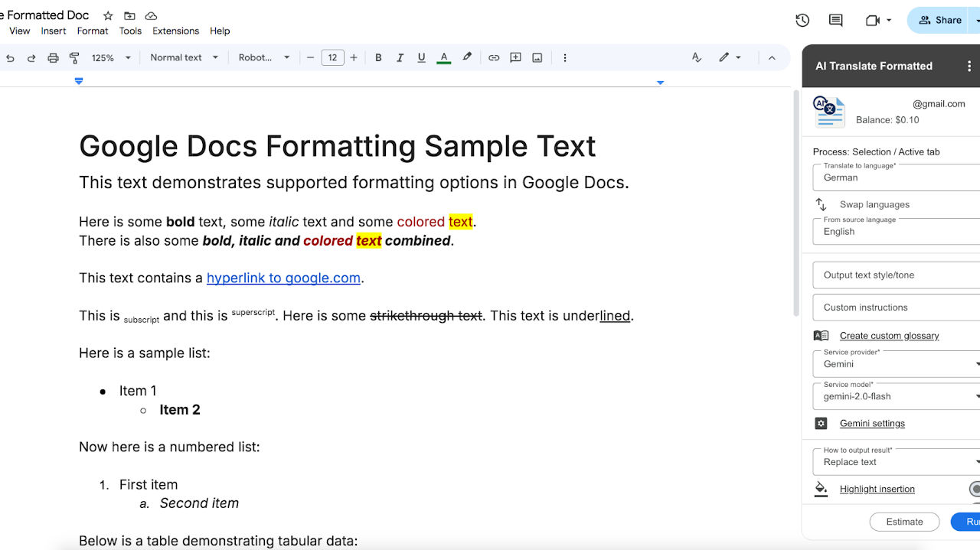
Task: Open the Service provider Gemini dropdown
Action: pyautogui.click(x=897, y=363)
